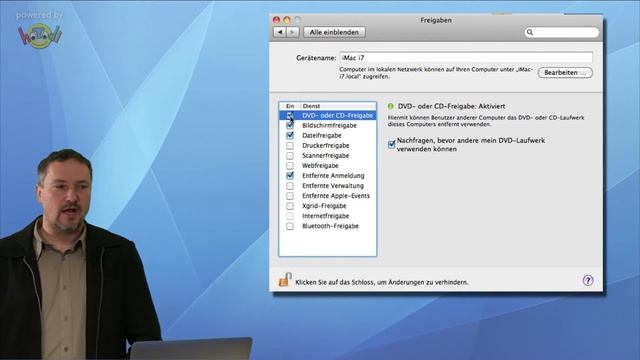Select the DVD- oder CD-Freigabe row
This screenshot has width=640, height=360.
(327, 116)
